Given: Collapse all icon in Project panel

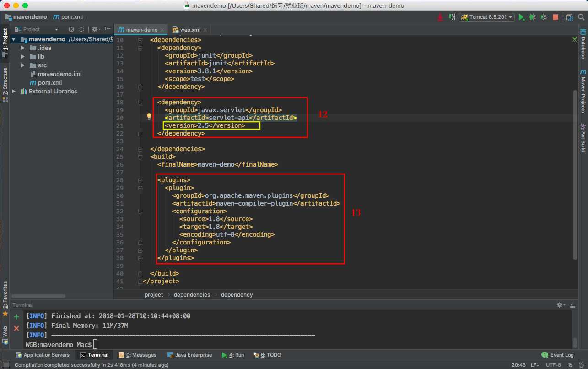Looking at the screenshot, I should 81,29.
